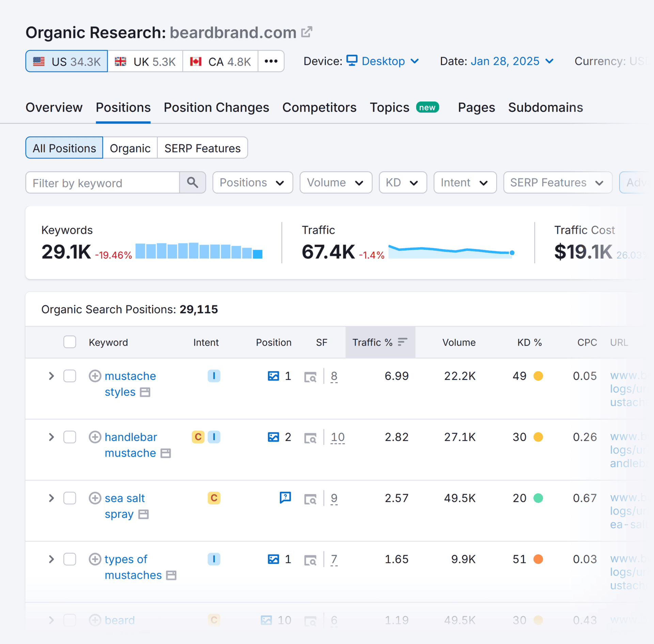Open SERP snapshot icon beside types of mustaches
The image size is (654, 644).
click(x=171, y=576)
